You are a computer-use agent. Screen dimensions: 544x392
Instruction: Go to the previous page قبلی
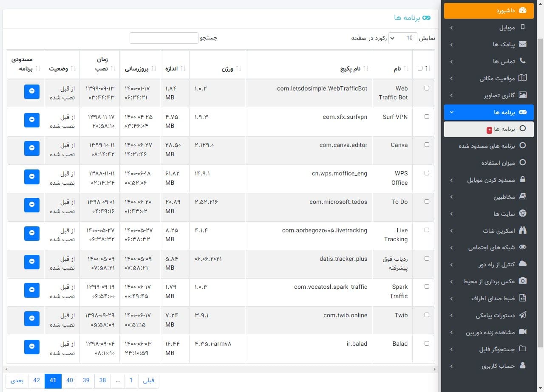[148, 381]
